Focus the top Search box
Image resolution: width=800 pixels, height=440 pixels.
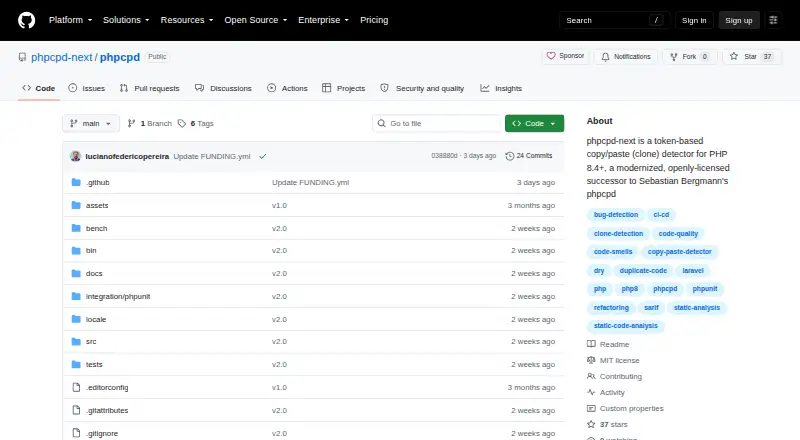[x=614, y=20]
